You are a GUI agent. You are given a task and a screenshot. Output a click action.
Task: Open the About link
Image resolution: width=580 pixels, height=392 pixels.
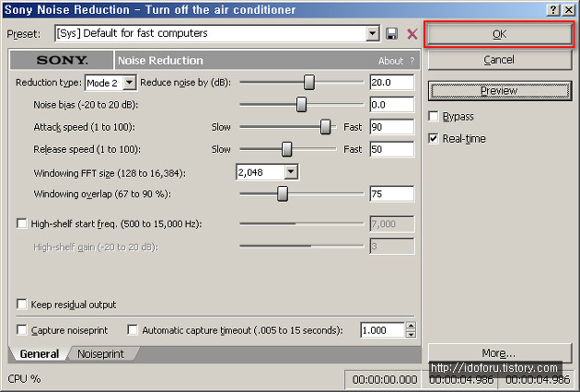(390, 61)
